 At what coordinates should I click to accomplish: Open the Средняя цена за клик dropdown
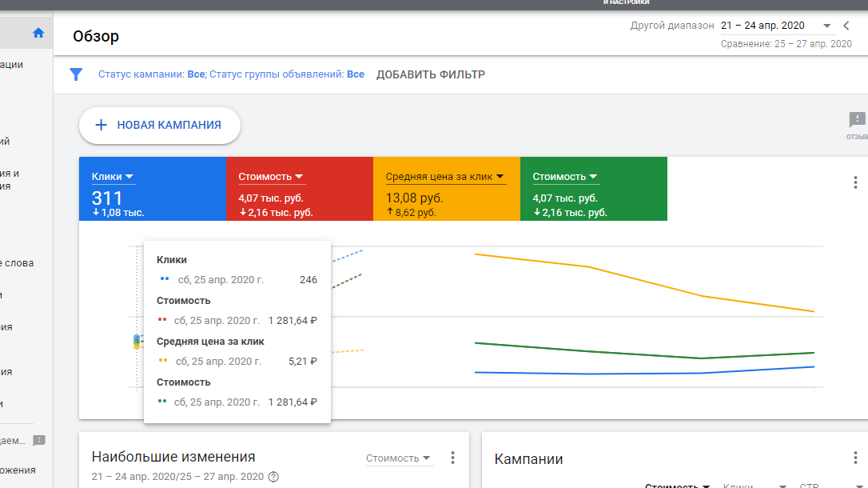point(445,177)
